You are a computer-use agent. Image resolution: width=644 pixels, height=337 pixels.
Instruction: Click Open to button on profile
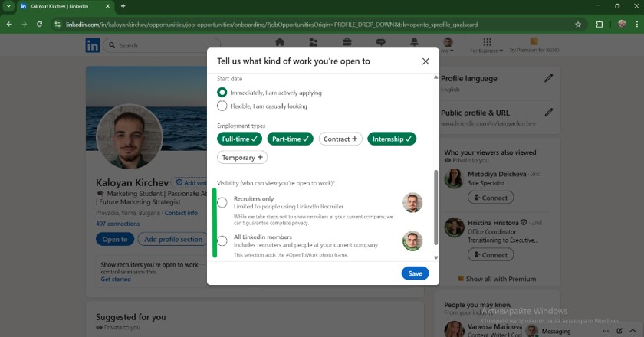115,239
